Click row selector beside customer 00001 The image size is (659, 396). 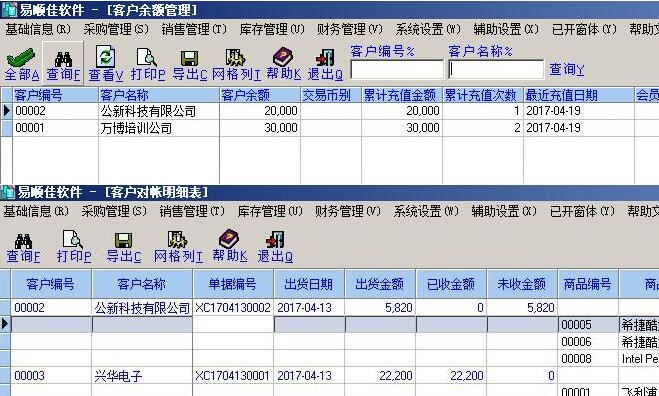click(6, 128)
